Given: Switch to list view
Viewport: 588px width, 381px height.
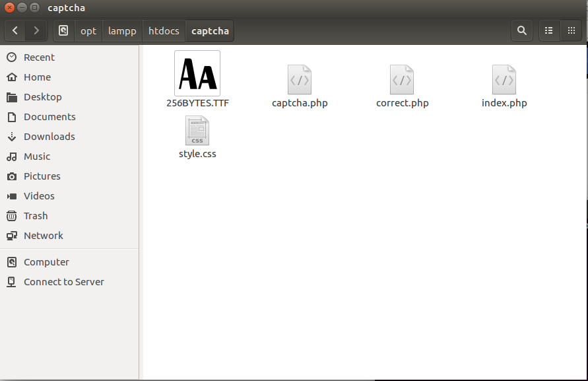Looking at the screenshot, I should click(x=548, y=30).
